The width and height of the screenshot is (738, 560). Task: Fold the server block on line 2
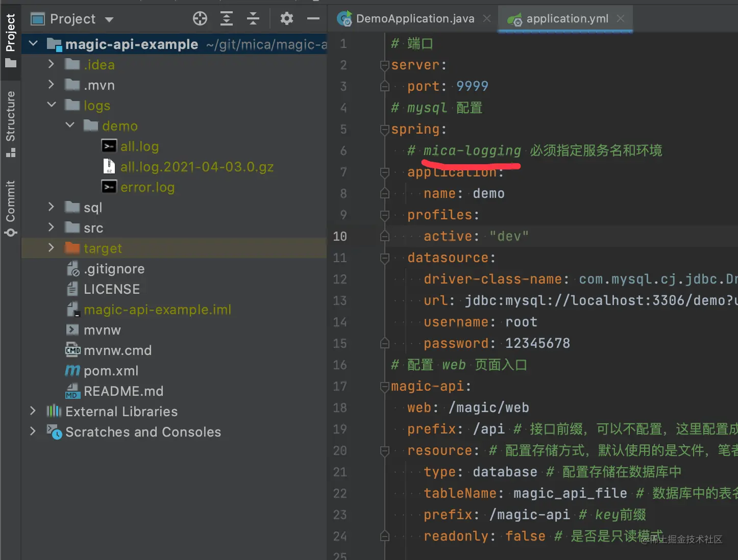(x=385, y=65)
